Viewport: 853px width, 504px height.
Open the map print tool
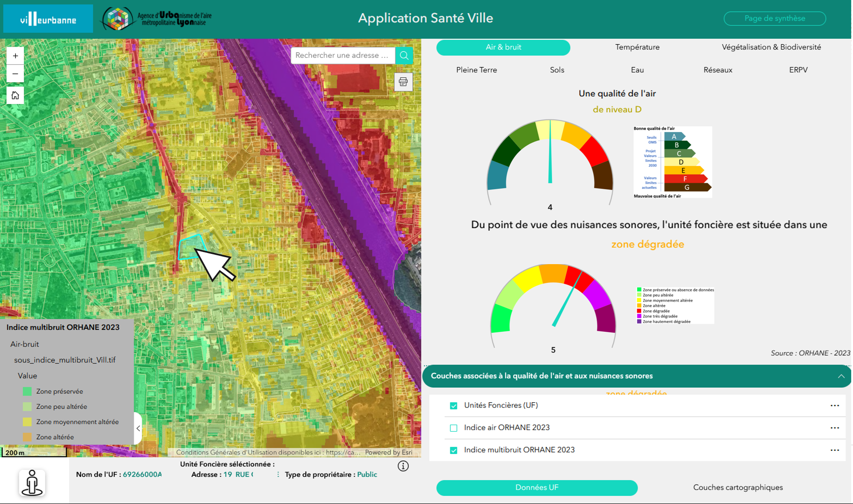click(403, 82)
